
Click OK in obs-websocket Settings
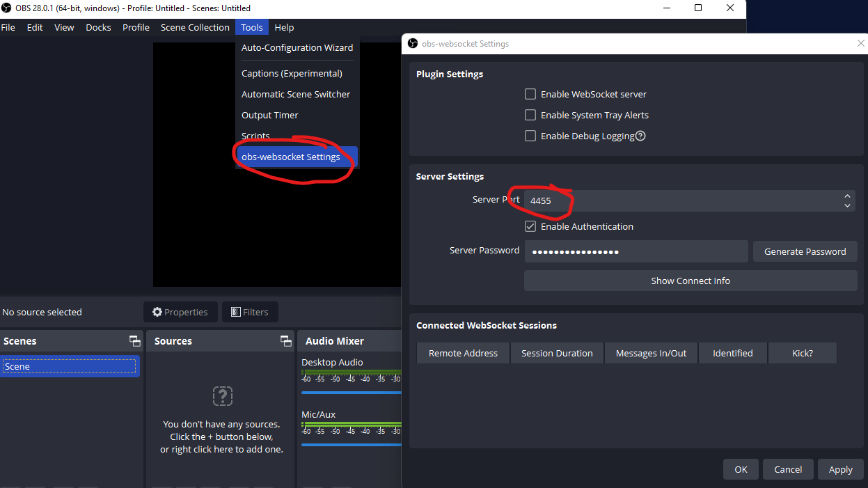(741, 469)
